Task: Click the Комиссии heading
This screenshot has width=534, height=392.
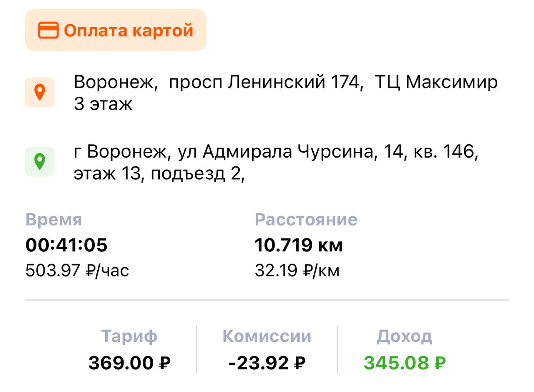Action: (x=267, y=336)
